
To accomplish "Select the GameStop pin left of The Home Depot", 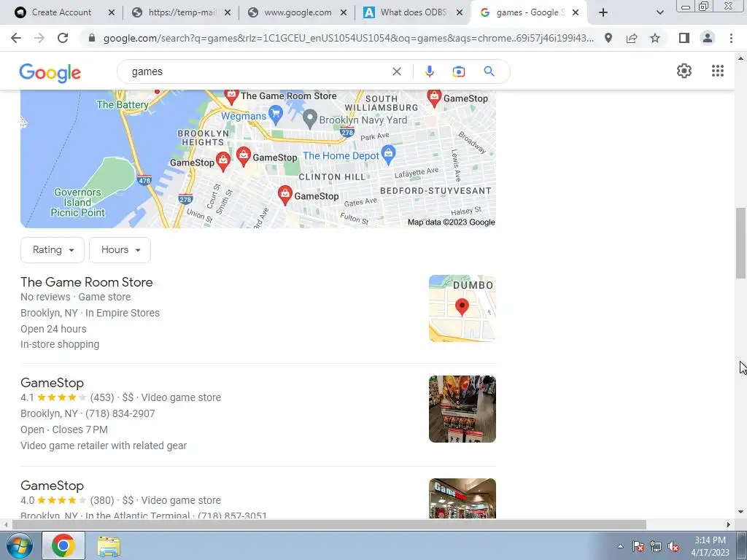I will pyautogui.click(x=244, y=157).
